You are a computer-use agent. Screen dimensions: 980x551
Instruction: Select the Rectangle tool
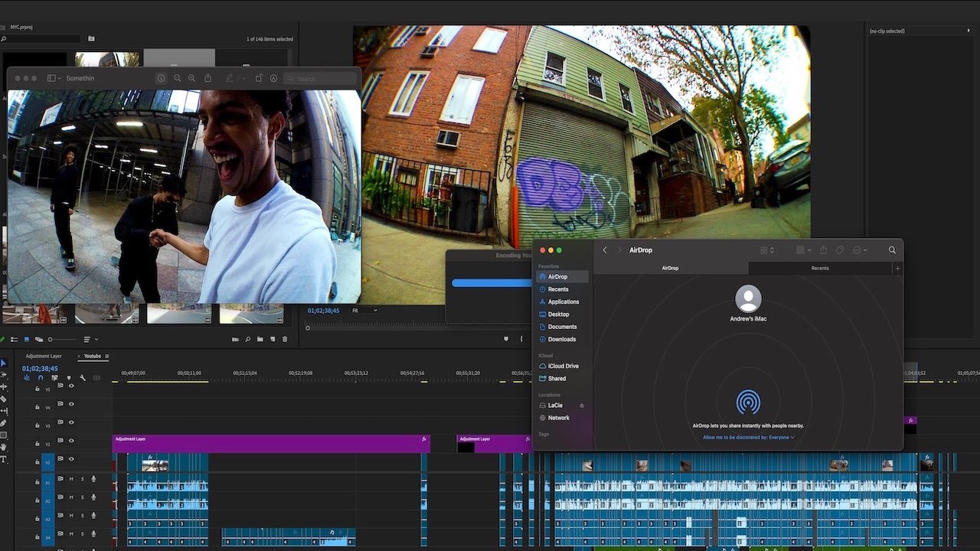4,435
